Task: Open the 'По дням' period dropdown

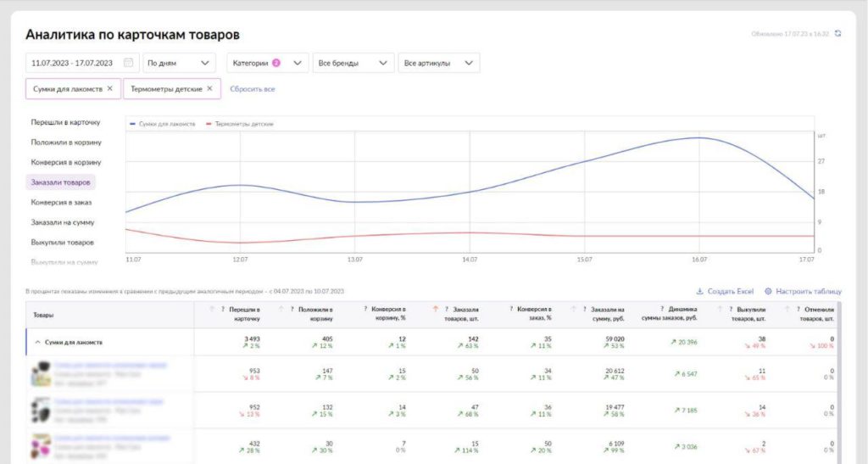Action: tap(179, 63)
